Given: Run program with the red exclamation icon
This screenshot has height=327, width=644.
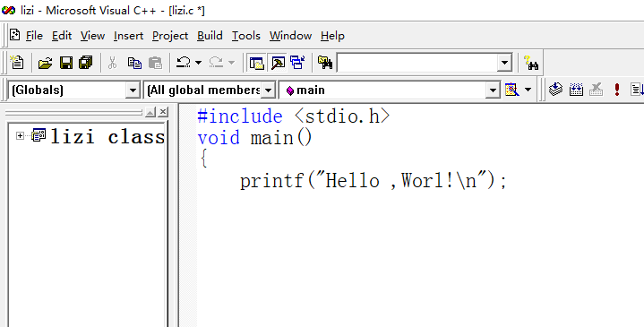Looking at the screenshot, I should 616,90.
